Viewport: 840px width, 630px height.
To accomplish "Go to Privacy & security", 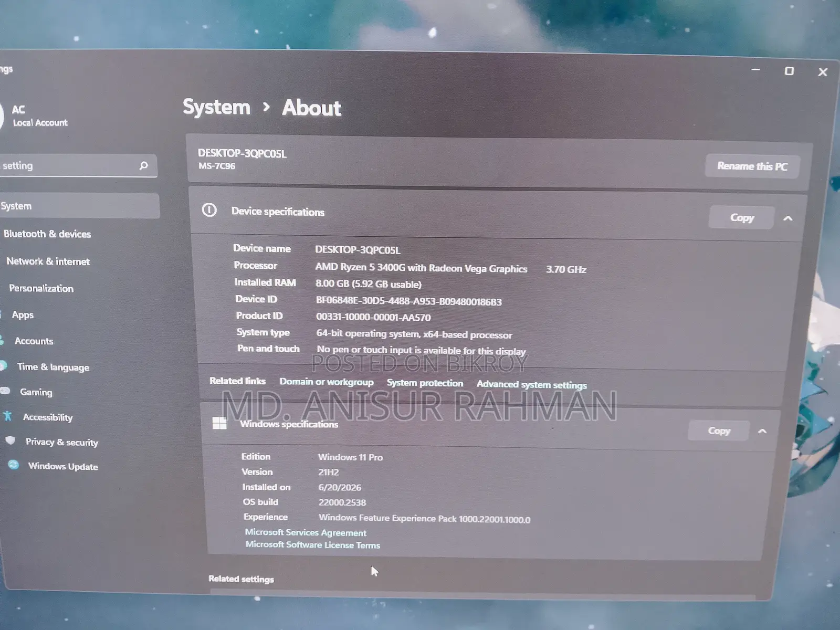I will click(61, 442).
